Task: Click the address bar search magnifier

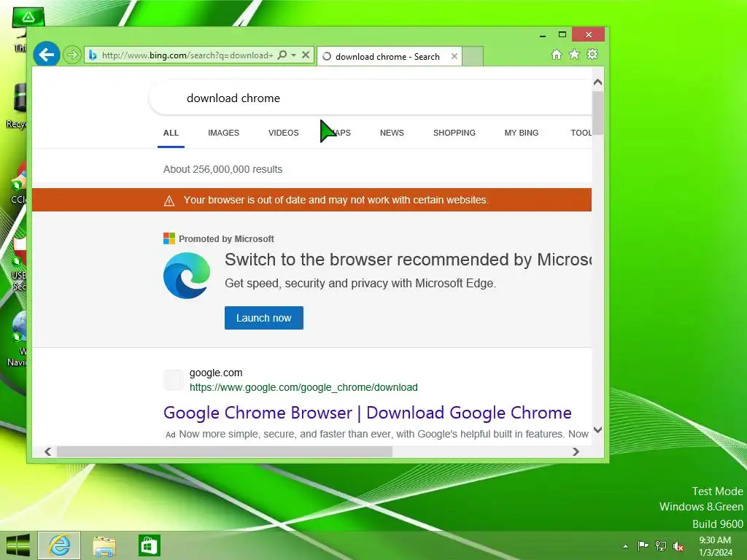Action: click(282, 55)
